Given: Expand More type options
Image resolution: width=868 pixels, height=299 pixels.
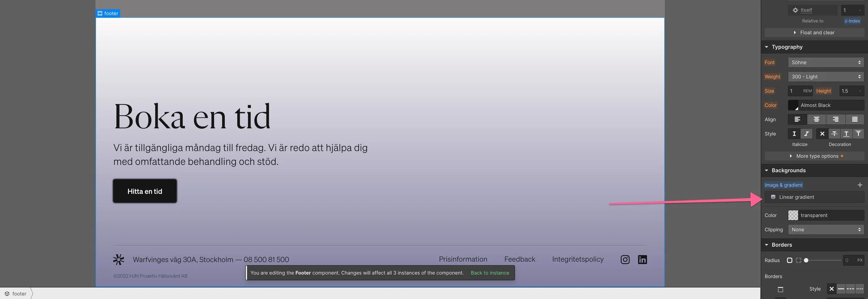Looking at the screenshot, I should [x=814, y=156].
